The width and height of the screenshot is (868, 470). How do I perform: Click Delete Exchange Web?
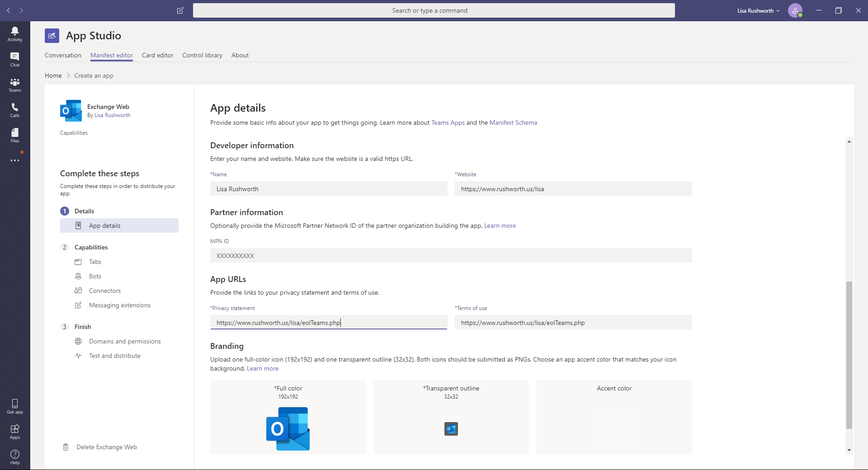click(x=107, y=447)
